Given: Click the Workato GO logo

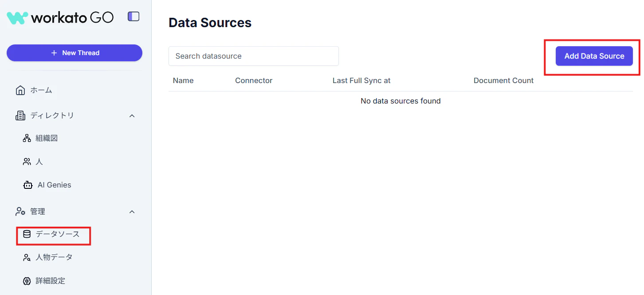Looking at the screenshot, I should 60,17.
